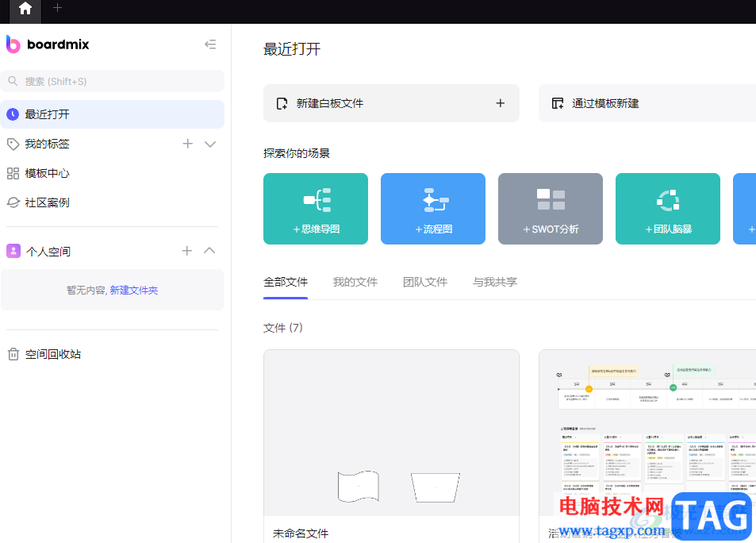Screen dimensions: 756x543
Task: Create a new SWOT分析 board
Action: [551, 209]
